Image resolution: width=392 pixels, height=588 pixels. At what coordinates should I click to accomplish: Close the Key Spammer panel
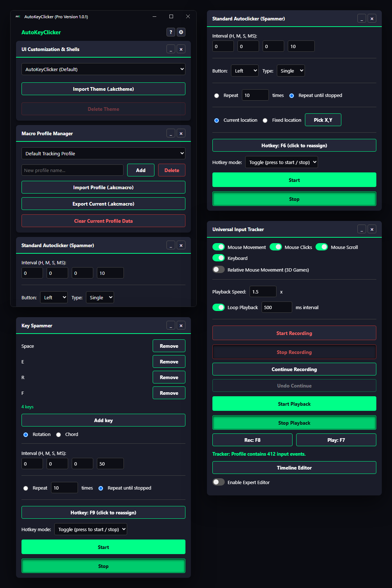pyautogui.click(x=181, y=326)
